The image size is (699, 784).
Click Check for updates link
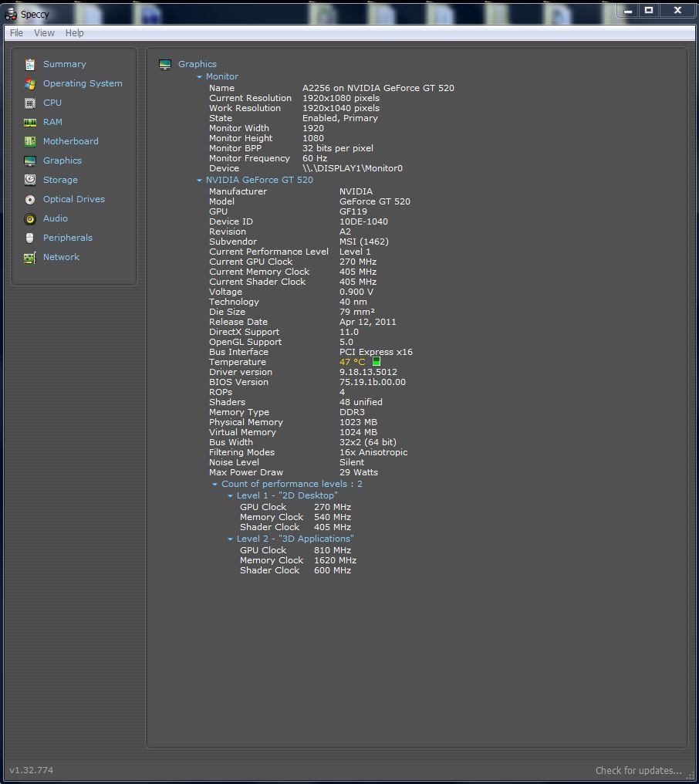[x=639, y=771]
